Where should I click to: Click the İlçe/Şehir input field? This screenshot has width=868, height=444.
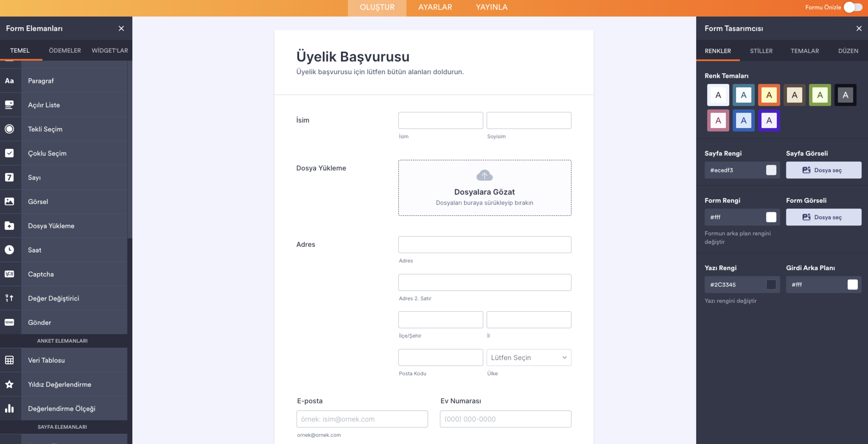click(440, 320)
